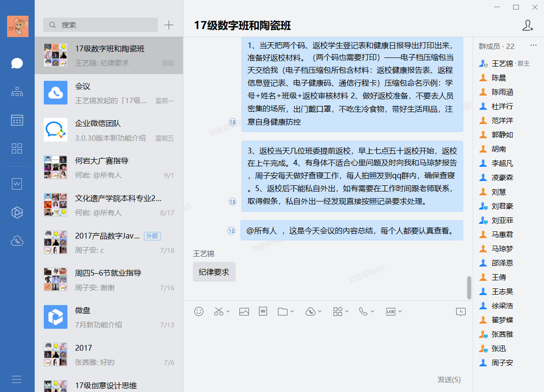
Task: Select member 马琼梦 in member list
Action: pos(508,249)
